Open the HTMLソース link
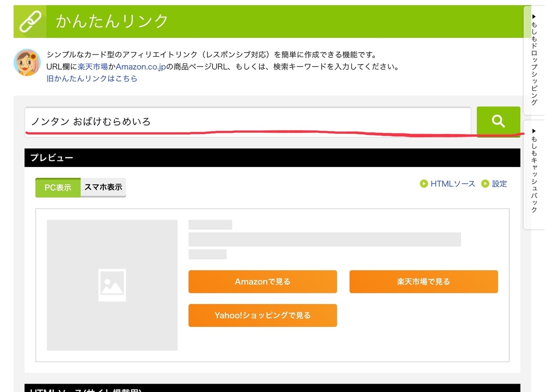The width and height of the screenshot is (558, 392). (452, 184)
